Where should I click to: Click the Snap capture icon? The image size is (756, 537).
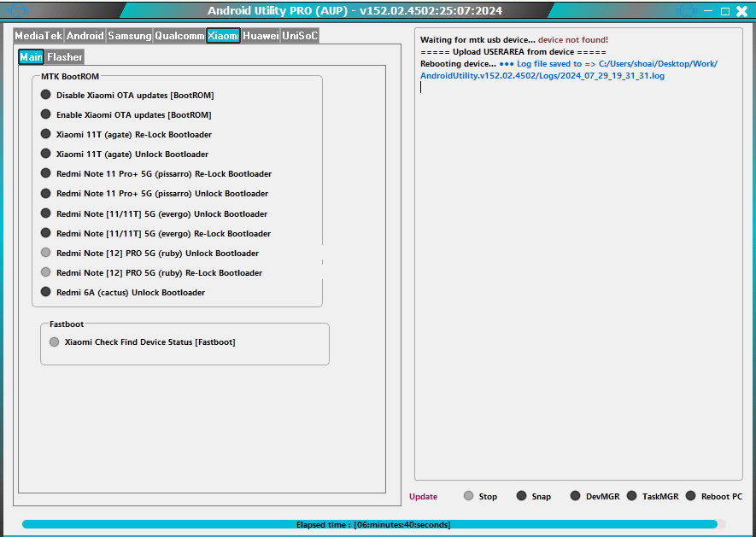pos(519,495)
